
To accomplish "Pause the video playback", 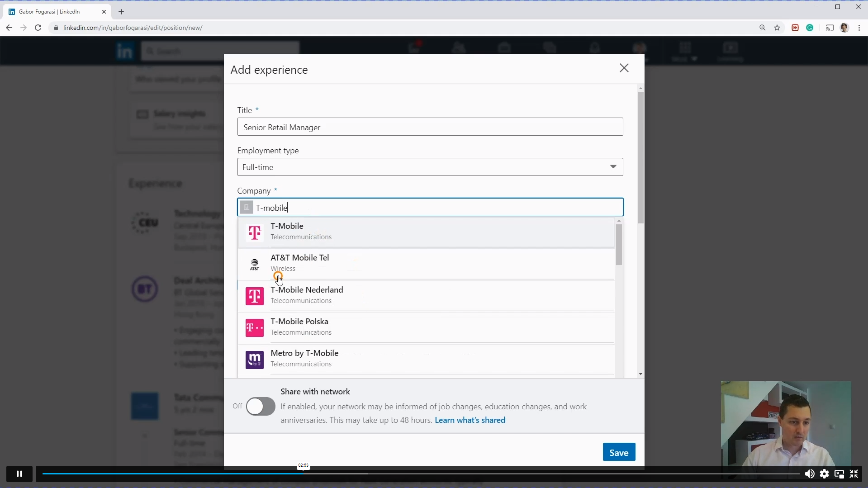I will click(x=19, y=474).
